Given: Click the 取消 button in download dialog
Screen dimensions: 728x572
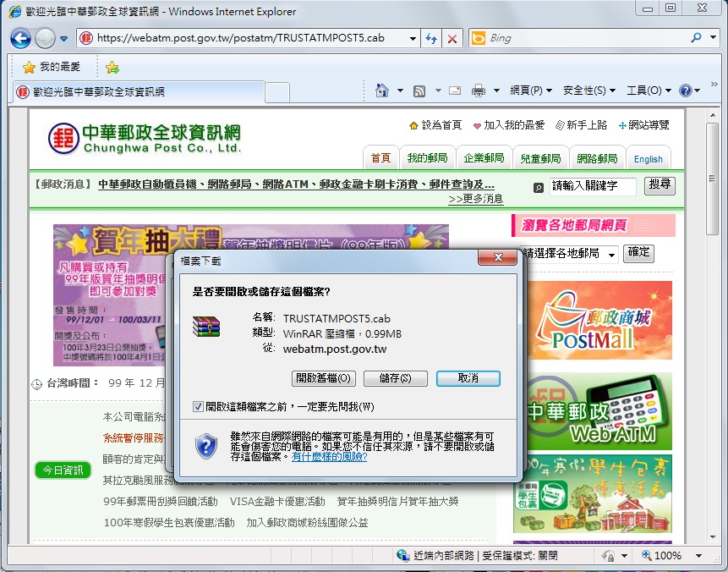Looking at the screenshot, I should click(x=468, y=378).
